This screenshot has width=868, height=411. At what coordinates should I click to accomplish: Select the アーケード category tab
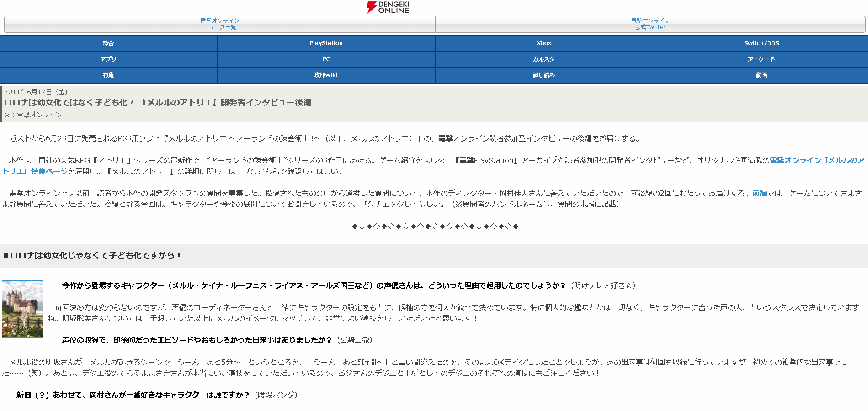point(761,59)
